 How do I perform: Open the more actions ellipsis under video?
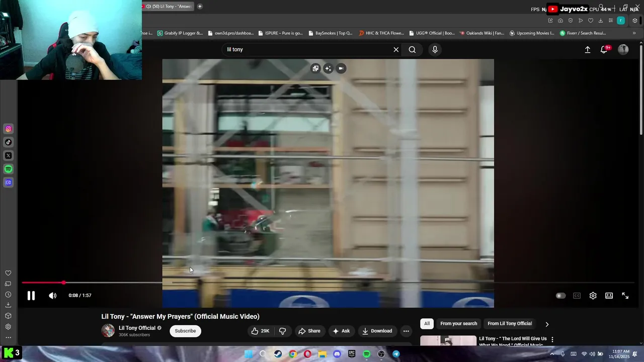tap(406, 331)
